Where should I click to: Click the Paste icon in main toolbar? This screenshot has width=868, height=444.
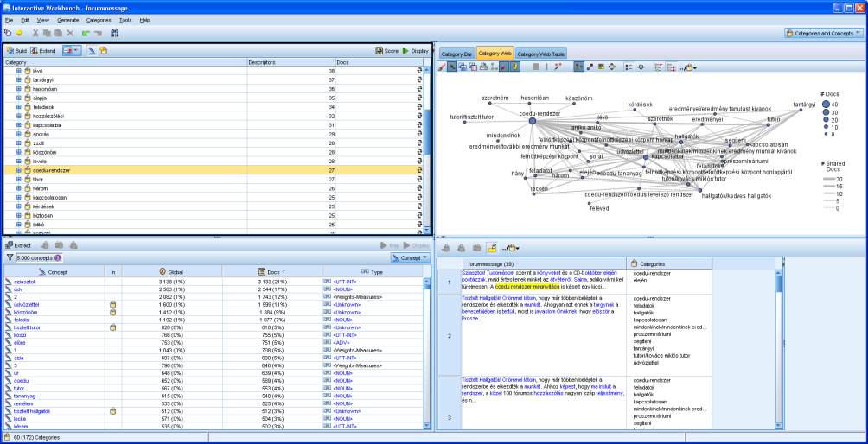pos(59,33)
